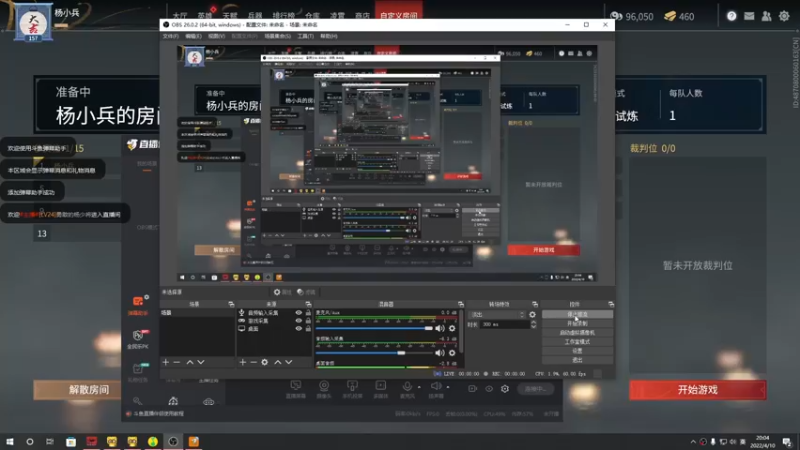
Task: Click the source 属性 properties button above docks
Action: pos(283,292)
